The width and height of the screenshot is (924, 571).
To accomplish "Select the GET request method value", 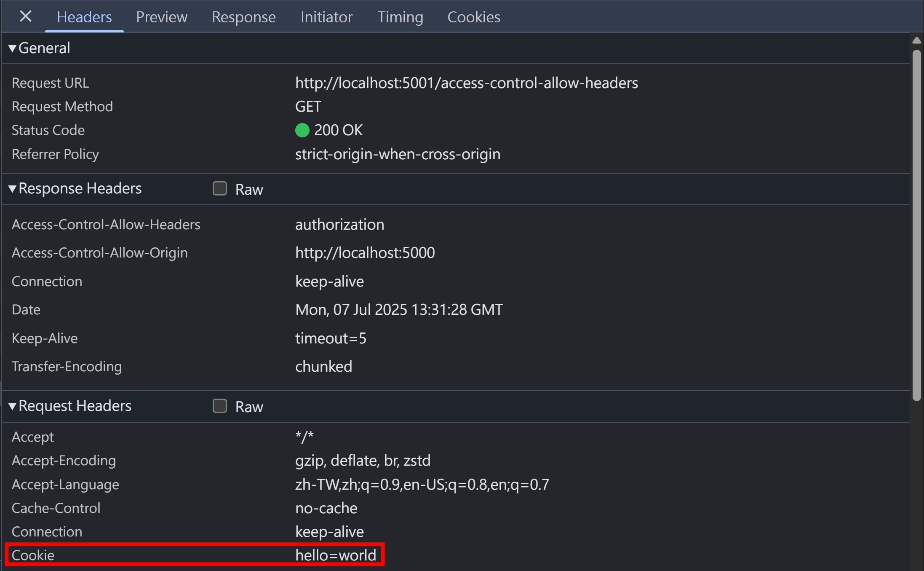I will pyautogui.click(x=308, y=107).
